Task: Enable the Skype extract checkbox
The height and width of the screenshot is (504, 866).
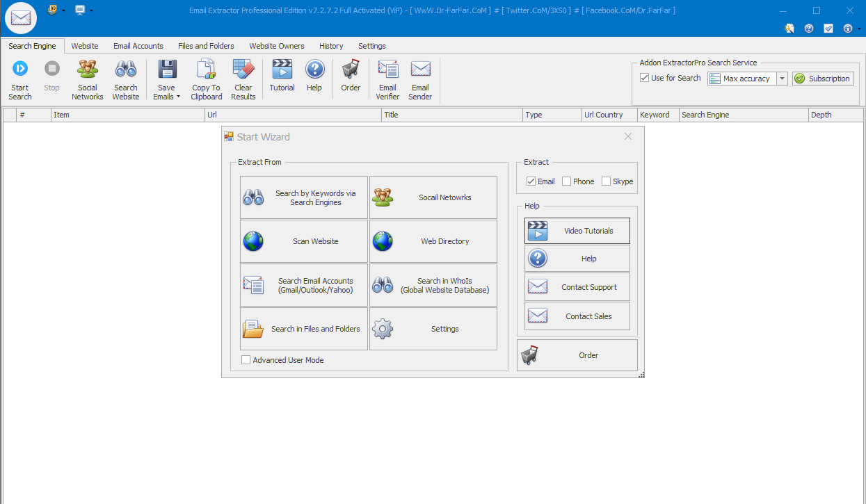Action: pyautogui.click(x=607, y=181)
